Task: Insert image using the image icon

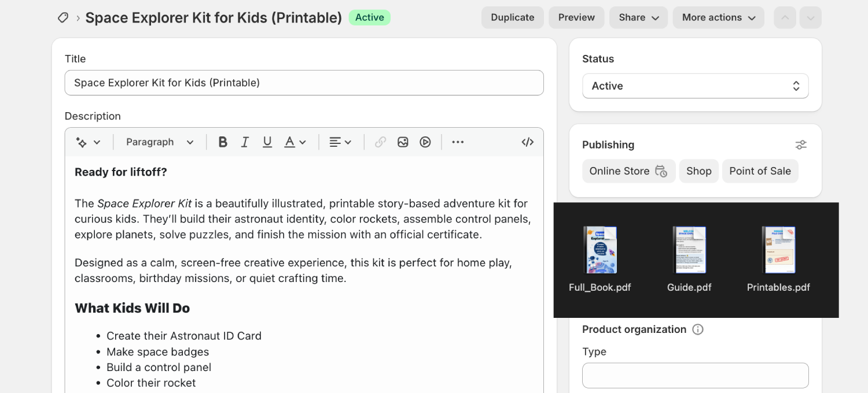Action: coord(403,142)
